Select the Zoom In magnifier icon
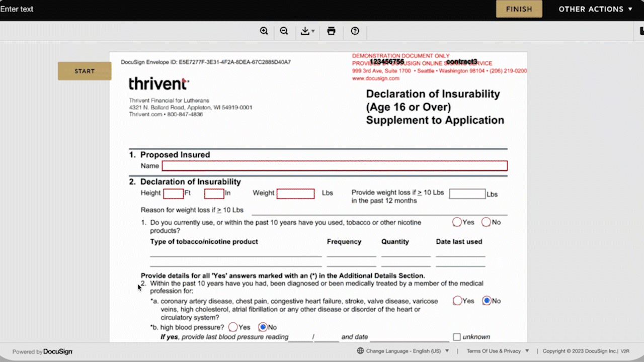The image size is (644, 362). (264, 31)
